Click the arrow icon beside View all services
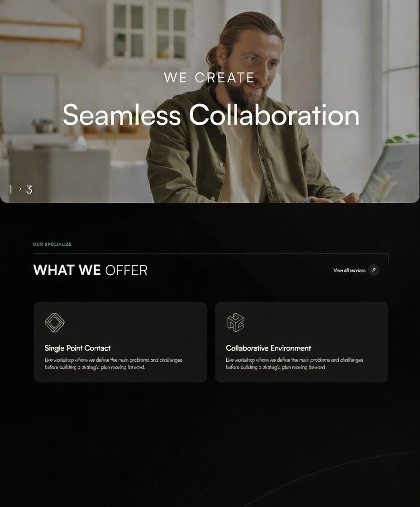Viewport: 420px width, 507px height. (x=373, y=270)
